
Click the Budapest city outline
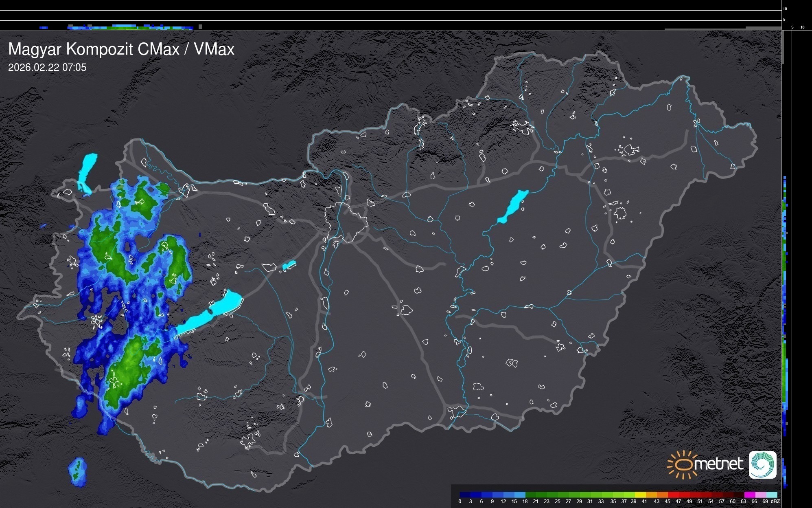(346, 222)
